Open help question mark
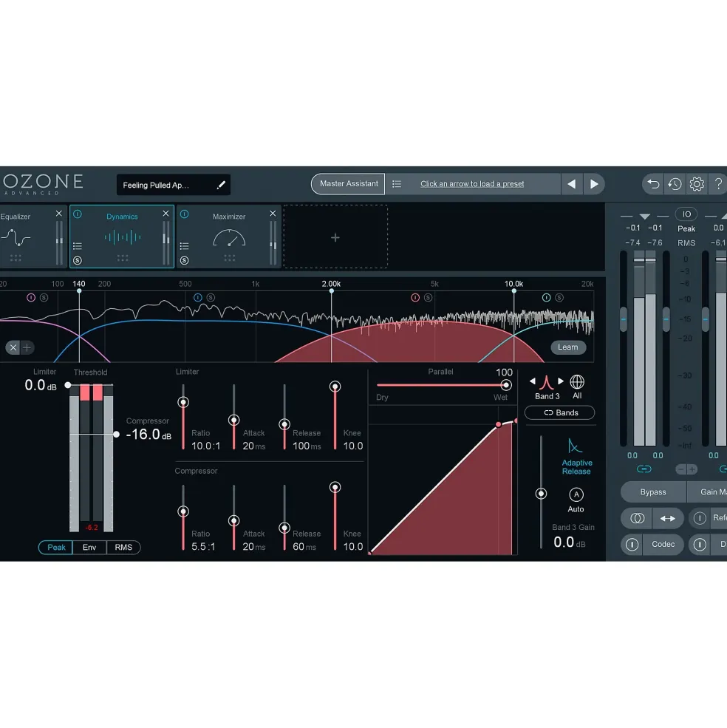 point(719,184)
